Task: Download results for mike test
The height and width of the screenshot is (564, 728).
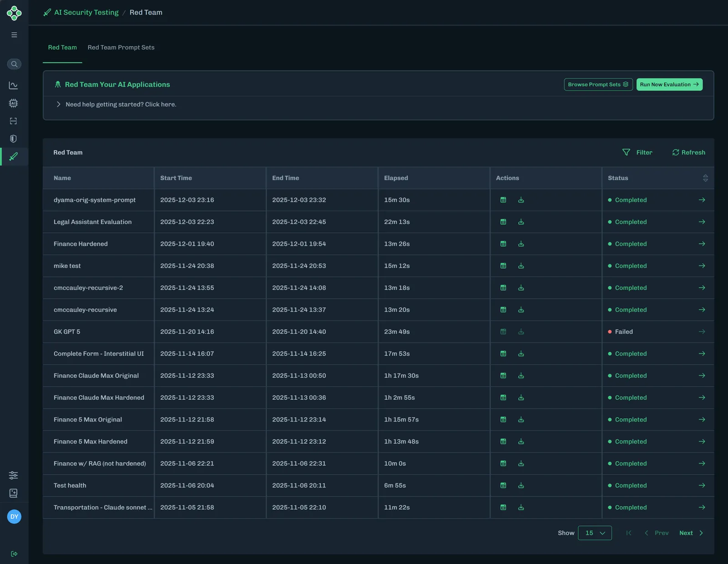Action: [x=521, y=266]
